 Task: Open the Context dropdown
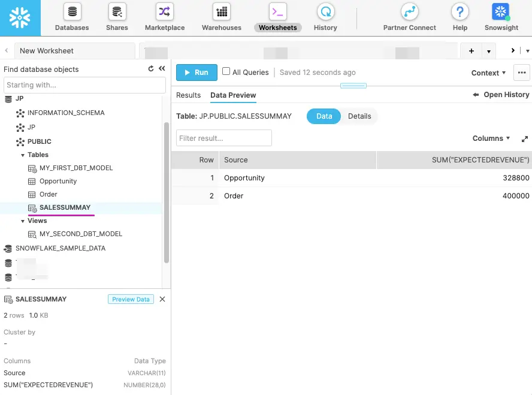point(488,73)
